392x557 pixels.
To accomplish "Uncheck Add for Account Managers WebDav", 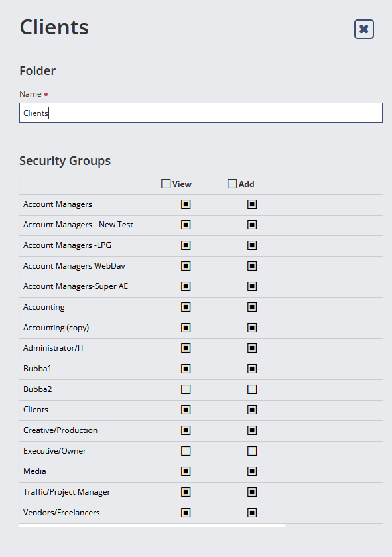I will click(x=252, y=266).
